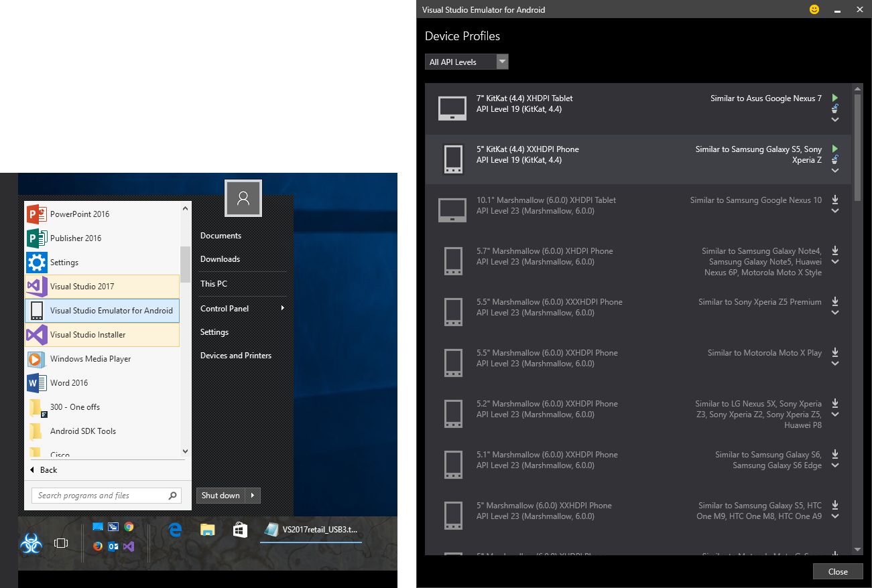872x588 pixels.
Task: Download the 5.7" Marshmallow XHDPI Phone profile
Action: coord(835,250)
